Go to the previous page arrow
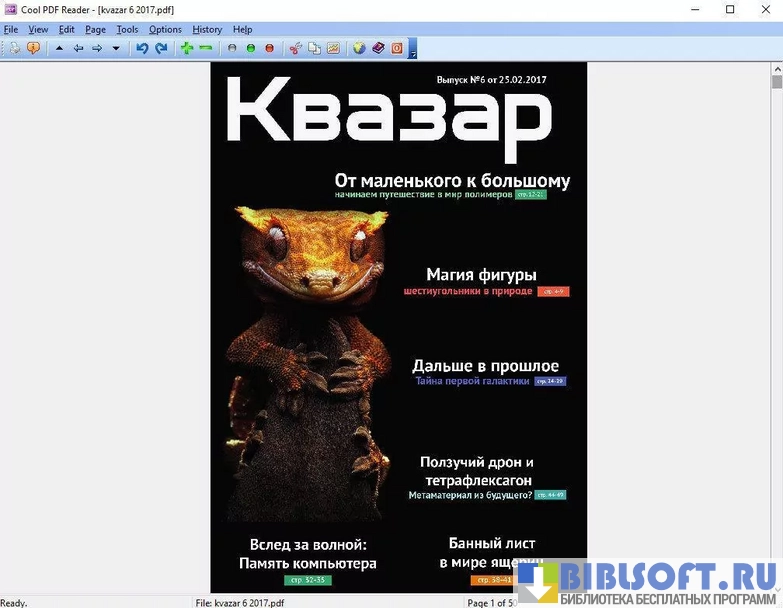783x608 pixels. point(78,47)
